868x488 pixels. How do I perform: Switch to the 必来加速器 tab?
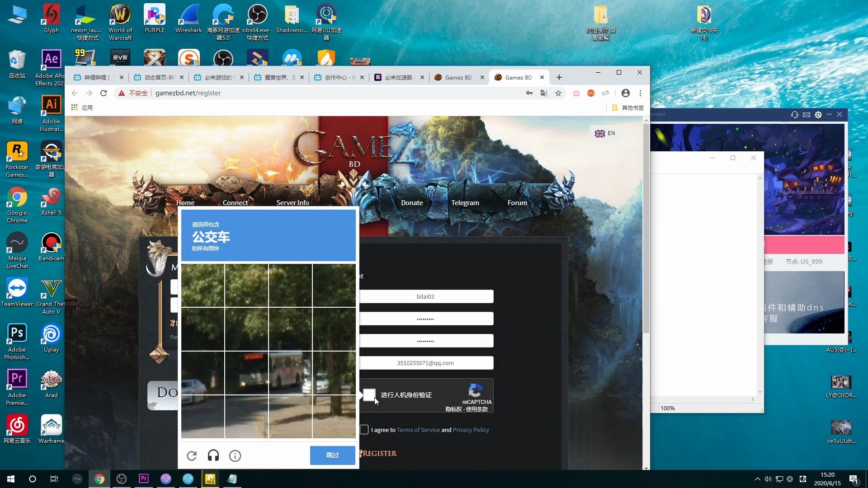tap(399, 77)
